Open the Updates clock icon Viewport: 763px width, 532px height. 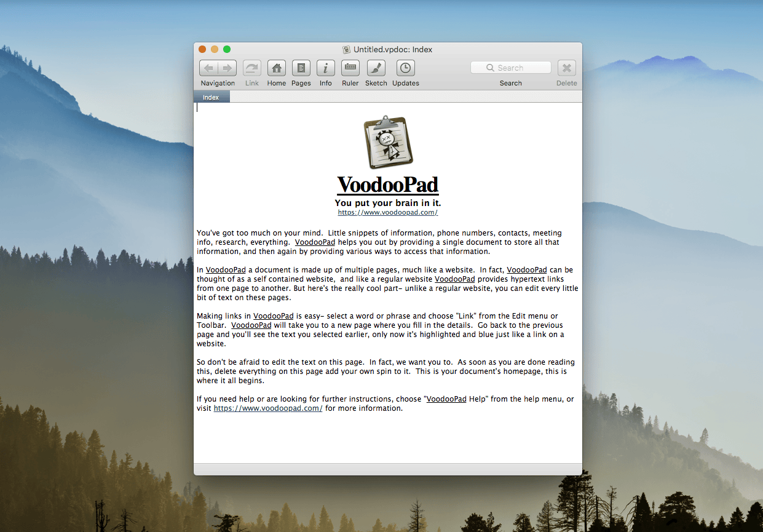click(406, 68)
